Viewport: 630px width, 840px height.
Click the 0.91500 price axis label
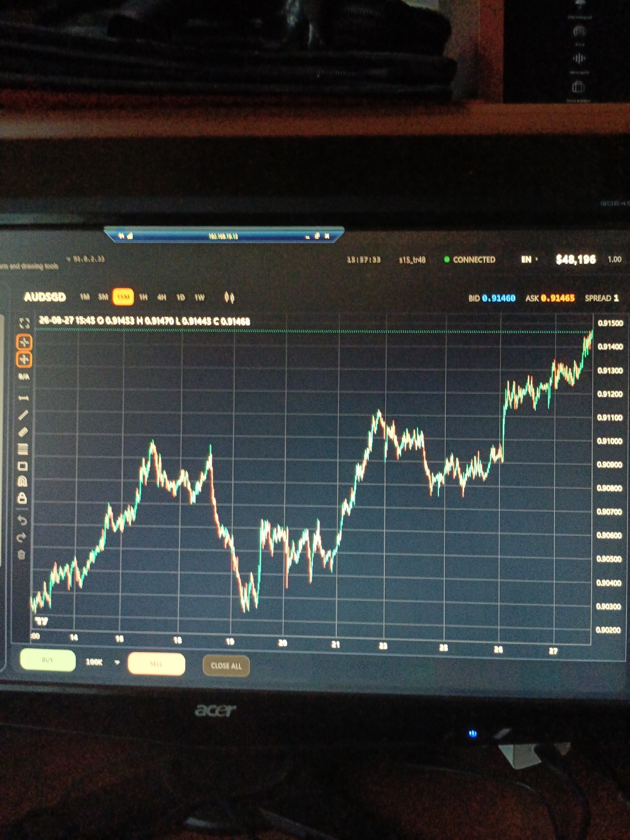[610, 323]
